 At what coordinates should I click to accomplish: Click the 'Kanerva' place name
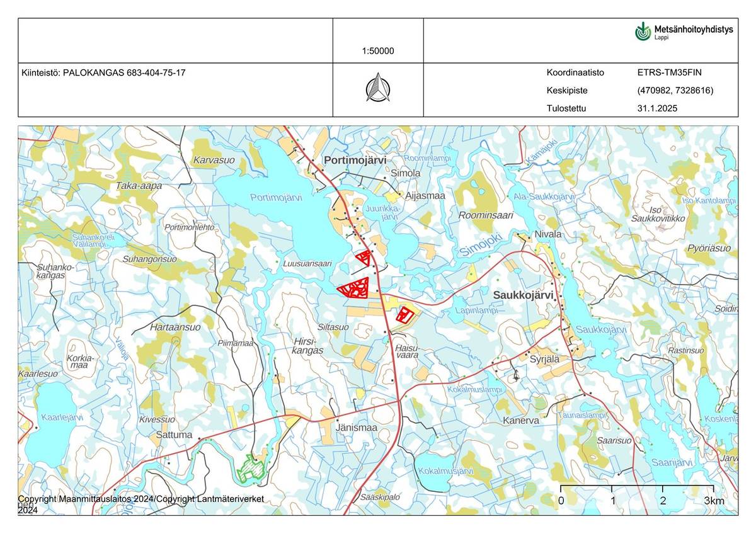[522, 420]
